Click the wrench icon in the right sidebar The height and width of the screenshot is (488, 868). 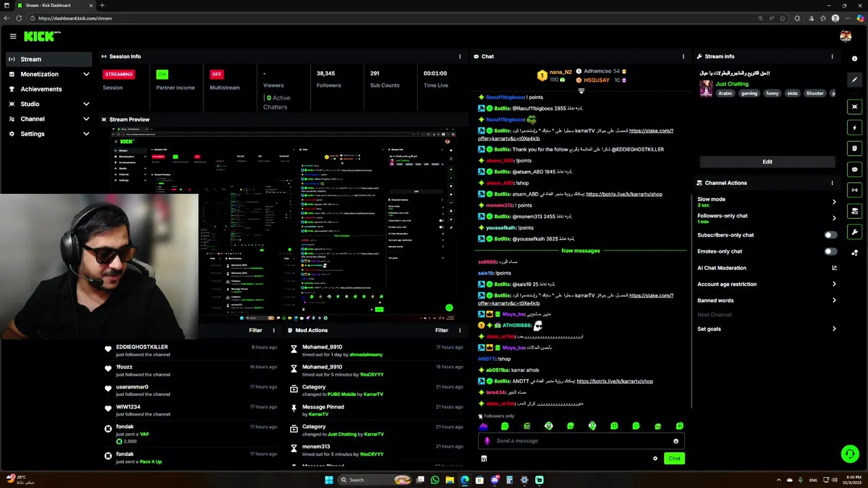[x=854, y=232]
